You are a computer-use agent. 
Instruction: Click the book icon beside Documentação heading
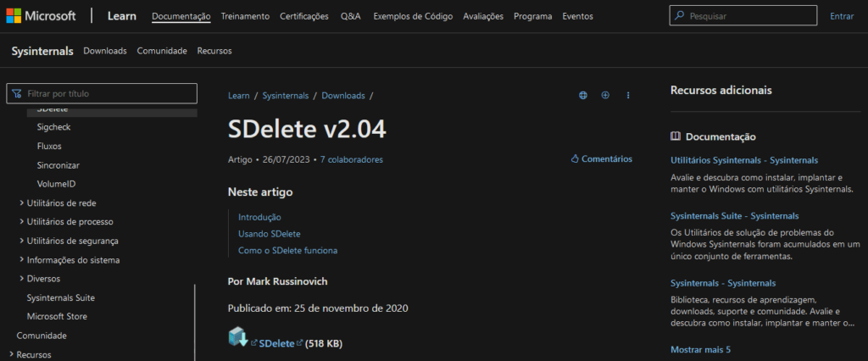coord(675,136)
